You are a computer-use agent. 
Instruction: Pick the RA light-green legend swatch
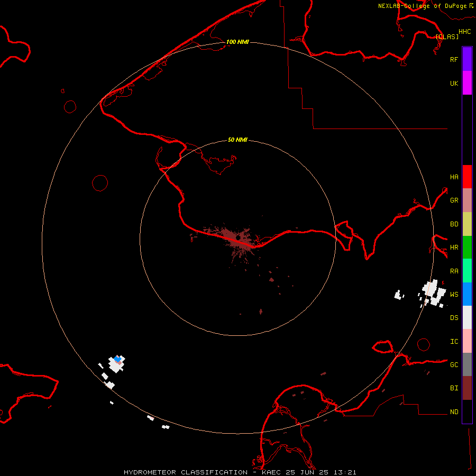(467, 271)
